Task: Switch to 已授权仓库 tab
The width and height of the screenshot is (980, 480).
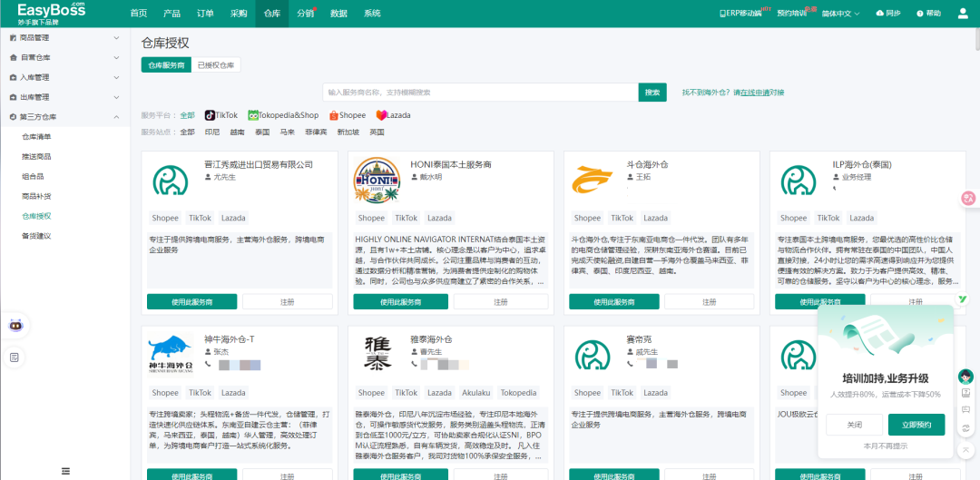Action: (216, 65)
